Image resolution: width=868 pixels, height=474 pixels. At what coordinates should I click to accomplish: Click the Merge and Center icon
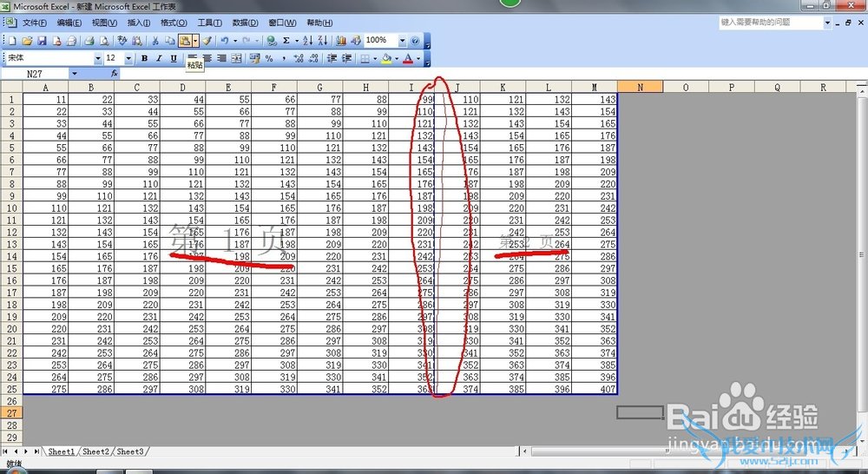pyautogui.click(x=236, y=59)
